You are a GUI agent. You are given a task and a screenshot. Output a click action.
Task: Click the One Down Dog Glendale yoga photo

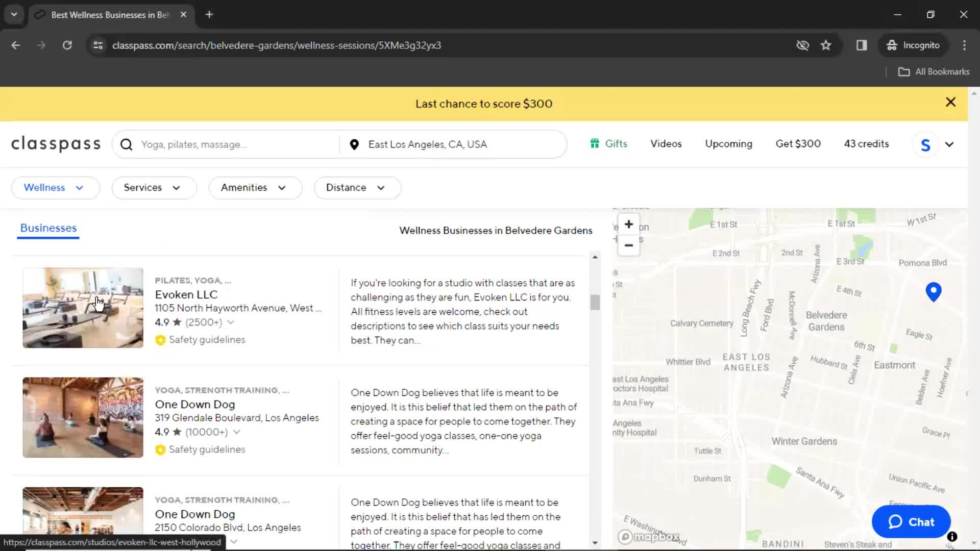[x=83, y=417]
